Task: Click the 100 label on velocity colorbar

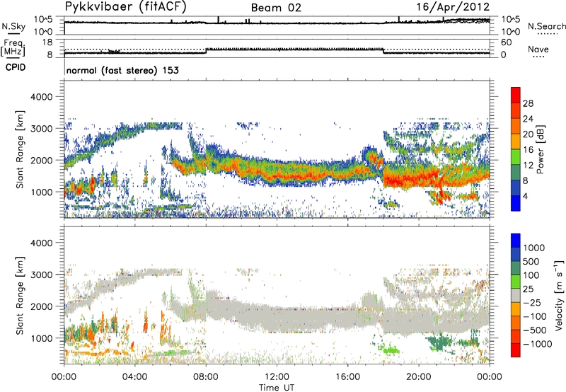Action: 531,275
